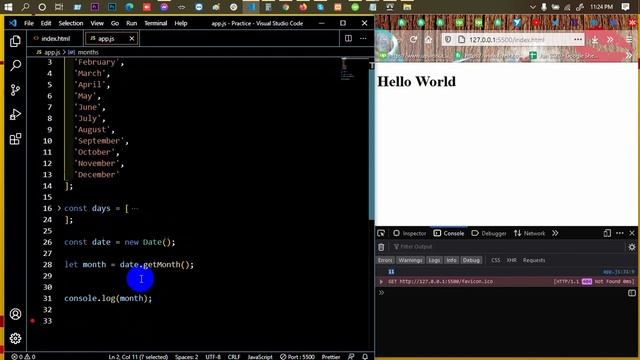Open the File menu
640x360 pixels.
tap(29, 23)
